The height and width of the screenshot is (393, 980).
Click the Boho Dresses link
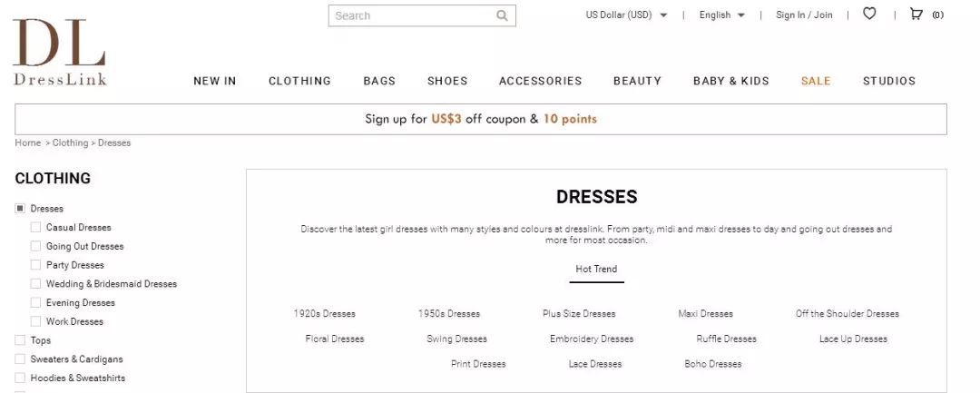pos(712,364)
